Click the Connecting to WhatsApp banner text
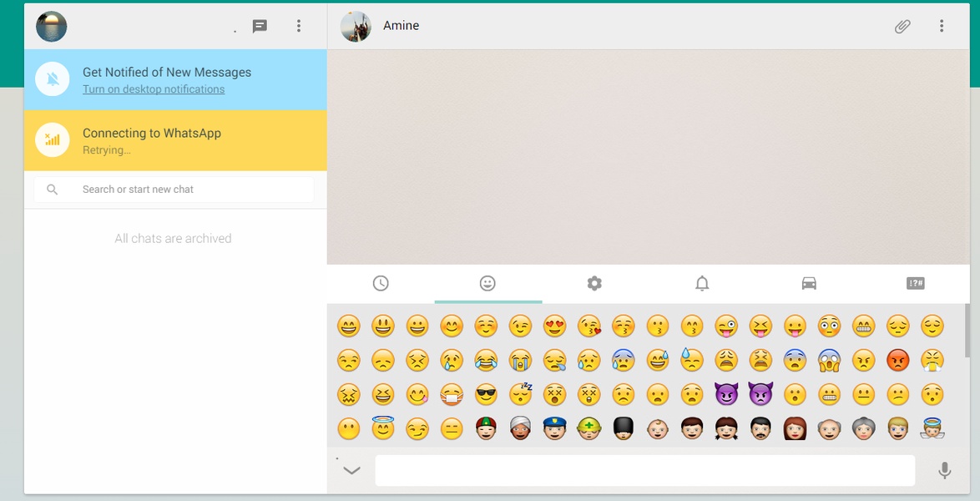Screen dimensions: 980x501 152,134
